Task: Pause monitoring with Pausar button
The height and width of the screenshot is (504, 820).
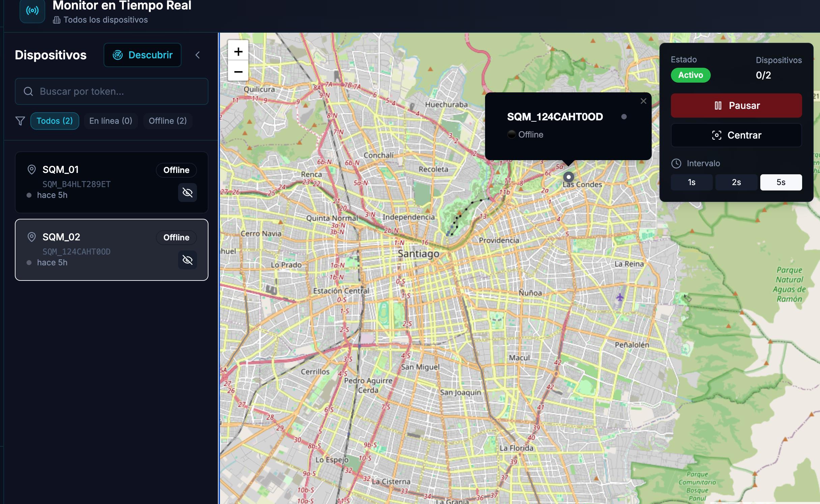Action: pos(736,106)
